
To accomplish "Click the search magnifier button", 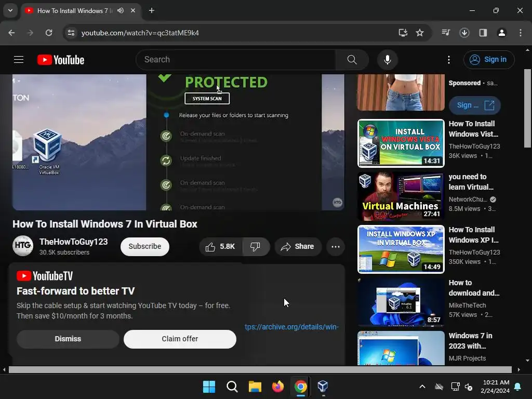I will coord(352,60).
